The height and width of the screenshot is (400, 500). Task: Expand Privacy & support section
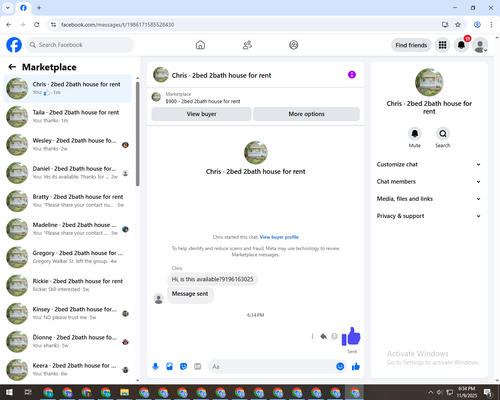[x=429, y=216]
